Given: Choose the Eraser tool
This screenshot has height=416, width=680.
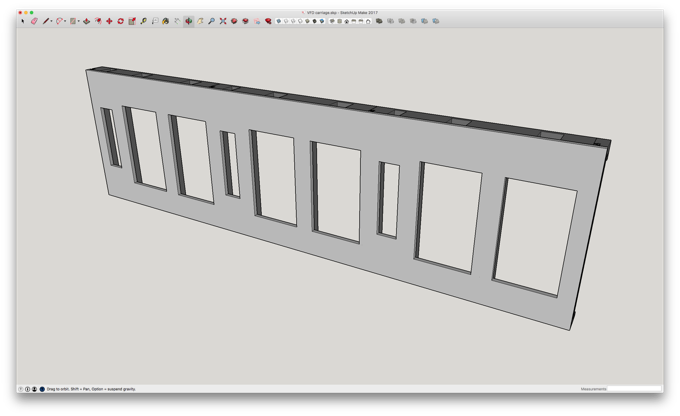Looking at the screenshot, I should click(x=34, y=21).
